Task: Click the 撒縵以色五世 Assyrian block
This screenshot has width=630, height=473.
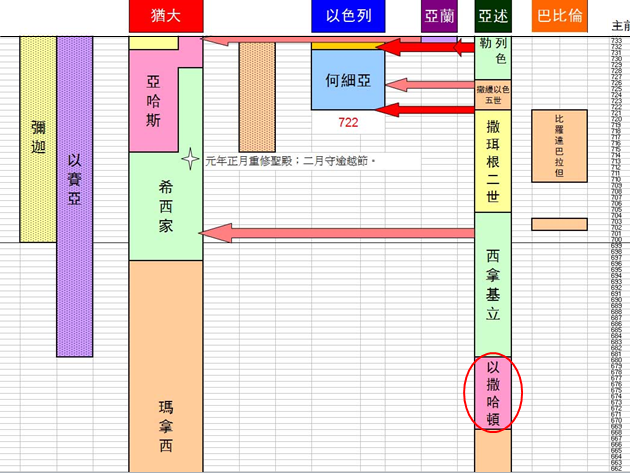Action: 493,95
